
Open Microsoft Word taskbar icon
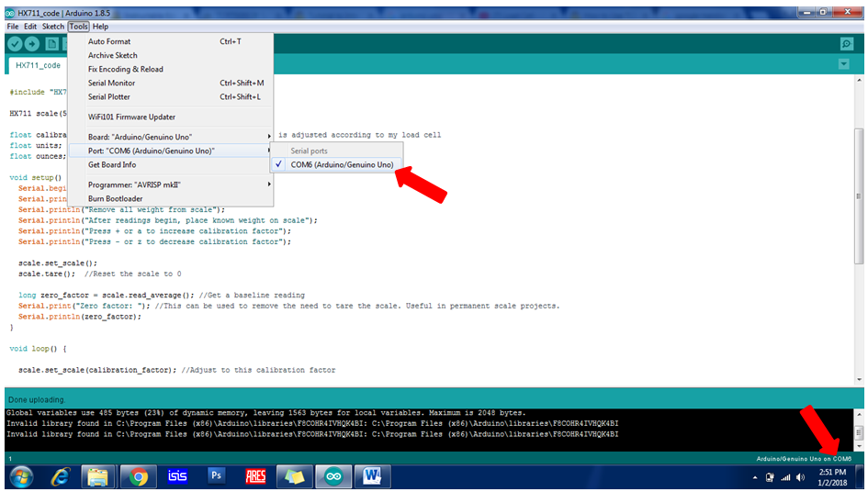373,476
